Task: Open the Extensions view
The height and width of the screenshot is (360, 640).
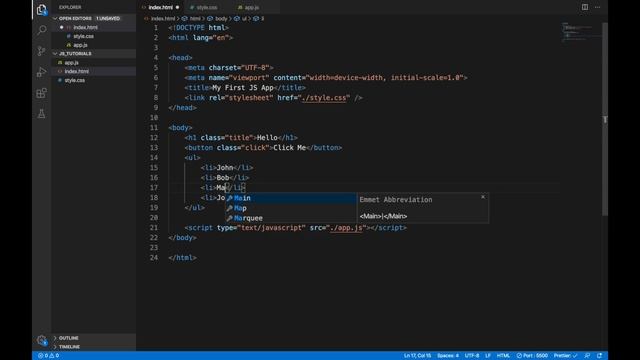Action: click(x=41, y=93)
